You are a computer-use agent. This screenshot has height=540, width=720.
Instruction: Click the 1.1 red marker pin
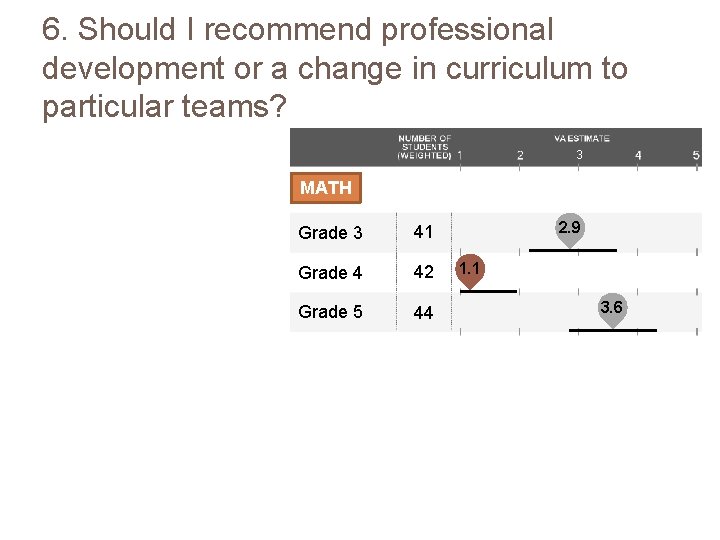[x=470, y=269]
